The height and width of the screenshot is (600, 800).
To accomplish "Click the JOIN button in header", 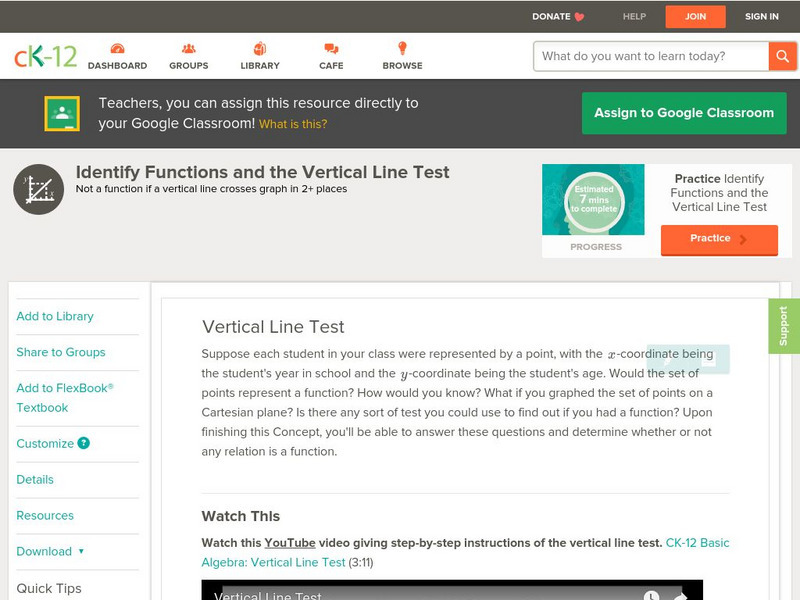I will 696,16.
